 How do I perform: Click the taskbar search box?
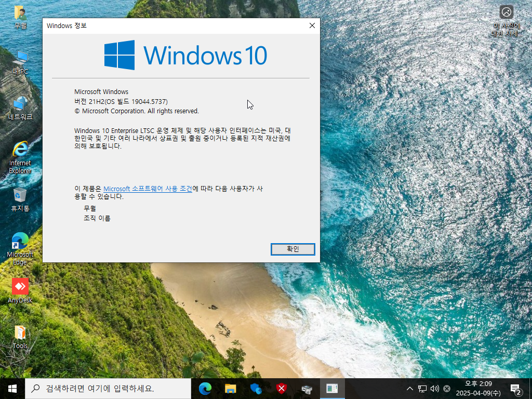click(108, 389)
